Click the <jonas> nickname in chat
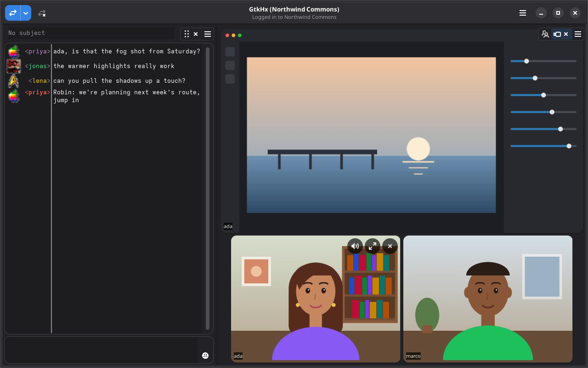 pos(38,66)
